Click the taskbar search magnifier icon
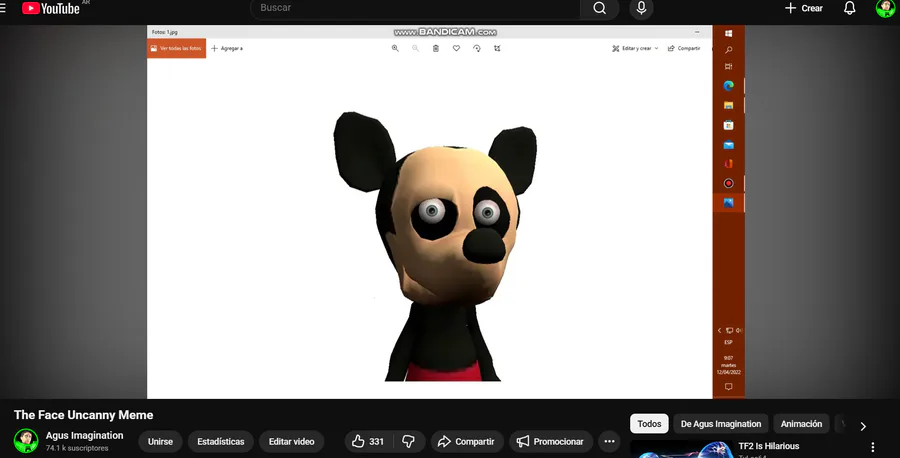900x458 pixels. pos(728,50)
